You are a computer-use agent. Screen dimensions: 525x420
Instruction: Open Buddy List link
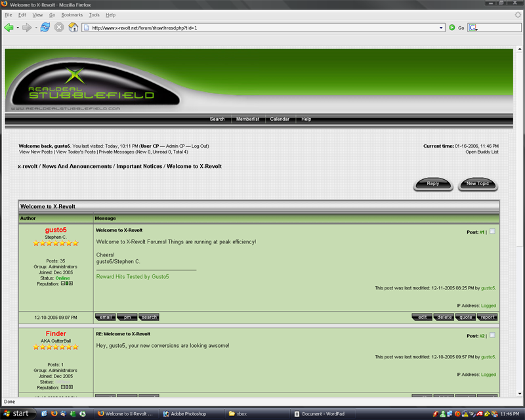482,152
